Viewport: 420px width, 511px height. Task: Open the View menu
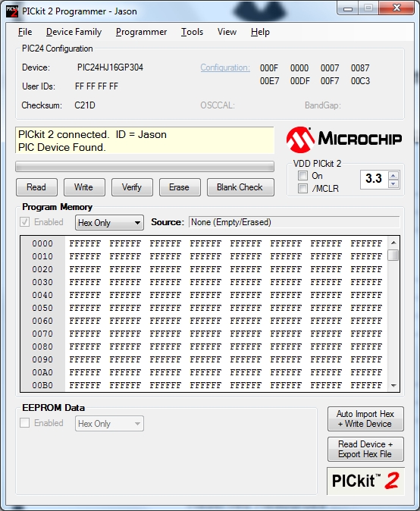(227, 32)
